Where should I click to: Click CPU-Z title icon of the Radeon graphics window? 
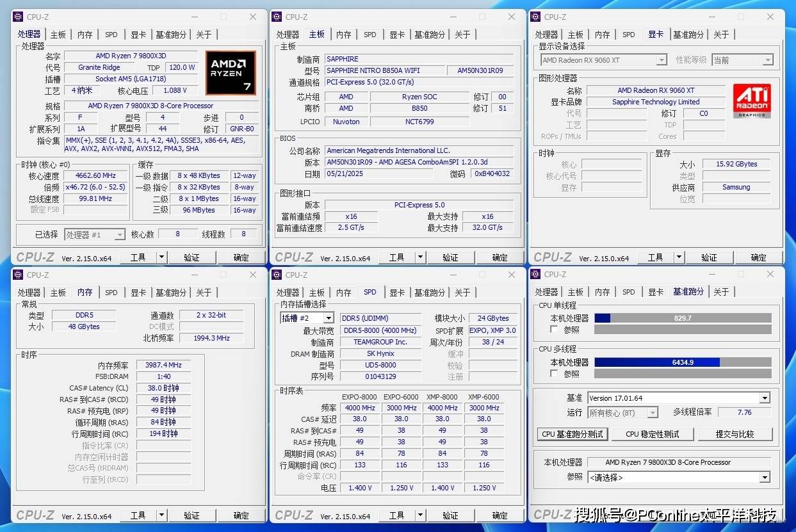[535, 17]
